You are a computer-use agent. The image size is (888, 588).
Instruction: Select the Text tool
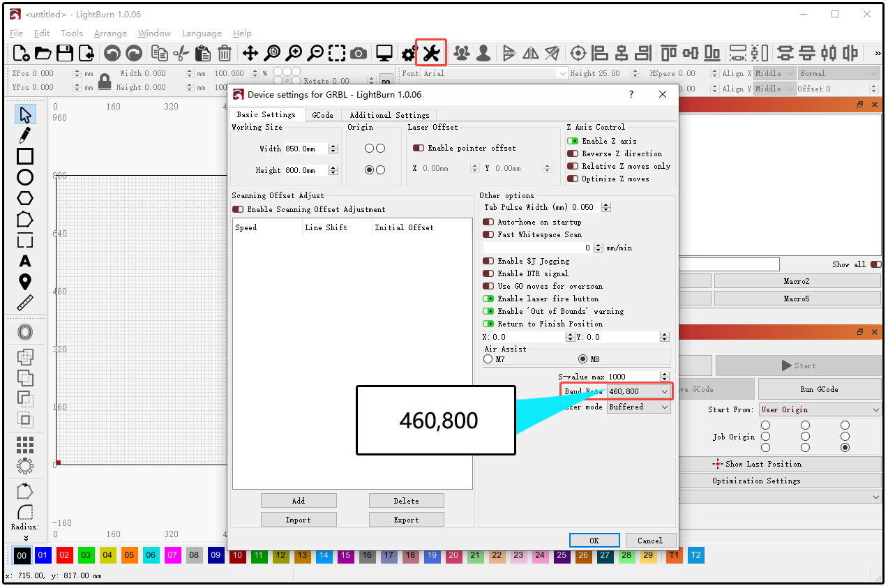25,261
